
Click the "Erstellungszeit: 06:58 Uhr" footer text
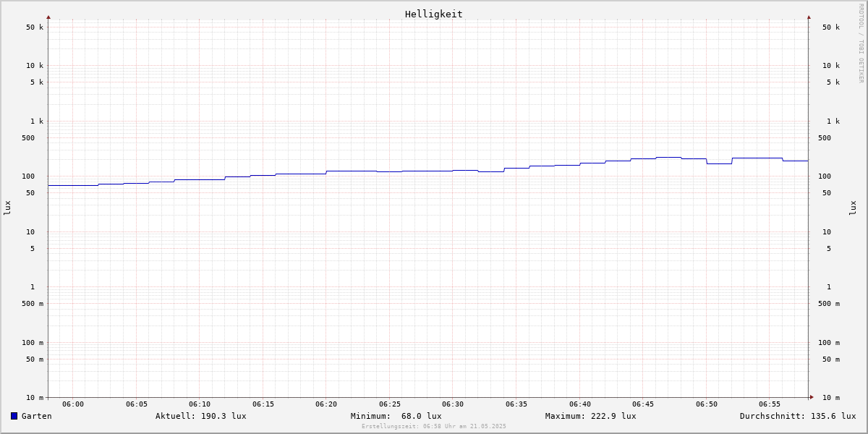(410, 426)
